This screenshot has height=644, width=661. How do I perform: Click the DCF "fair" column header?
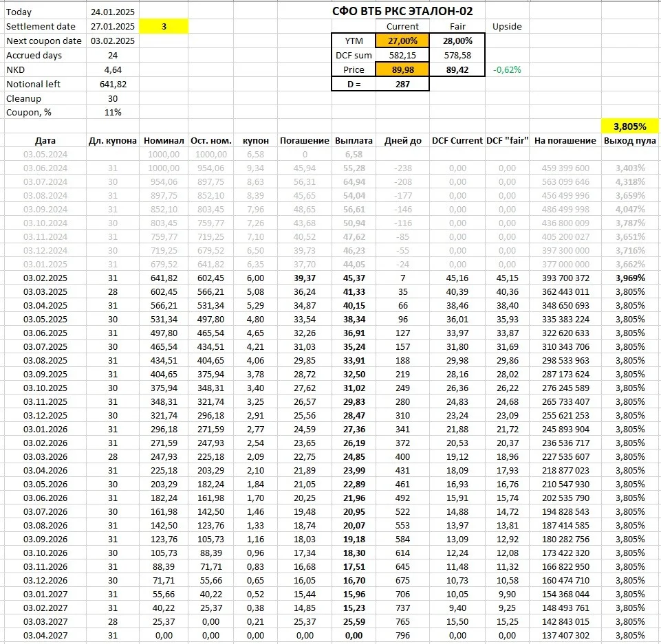point(507,141)
